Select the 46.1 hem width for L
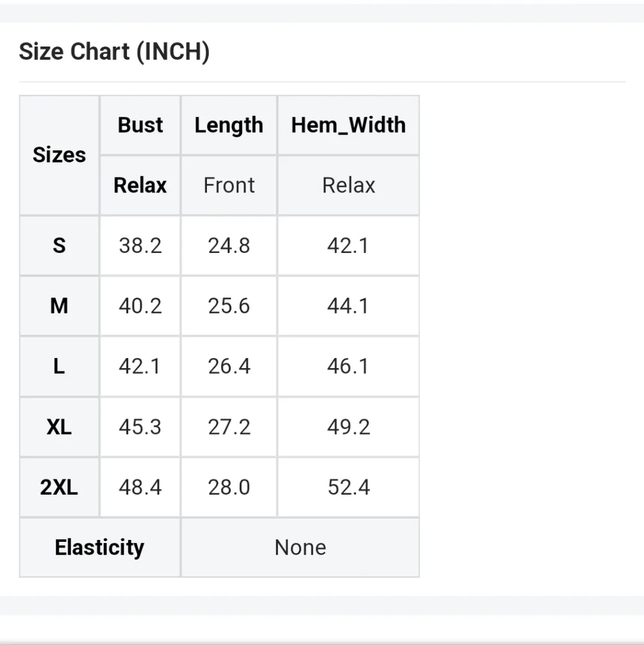The image size is (644, 645). tap(348, 366)
